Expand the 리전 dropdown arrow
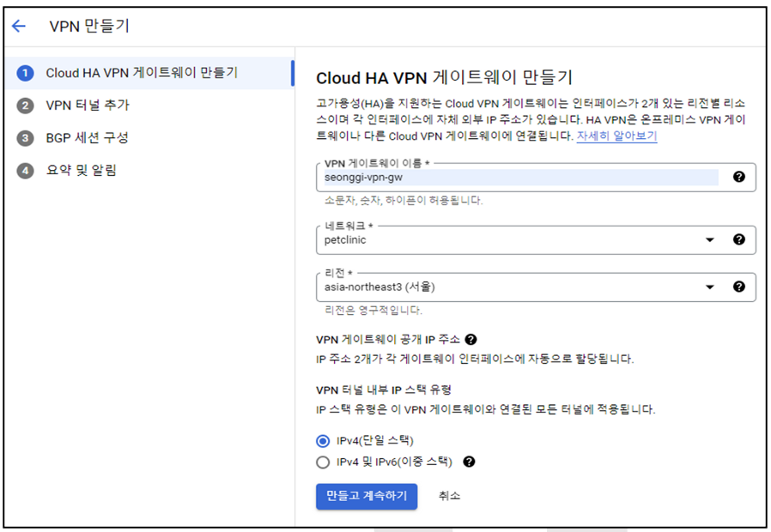Viewport: 771px width, 532px height. [709, 287]
